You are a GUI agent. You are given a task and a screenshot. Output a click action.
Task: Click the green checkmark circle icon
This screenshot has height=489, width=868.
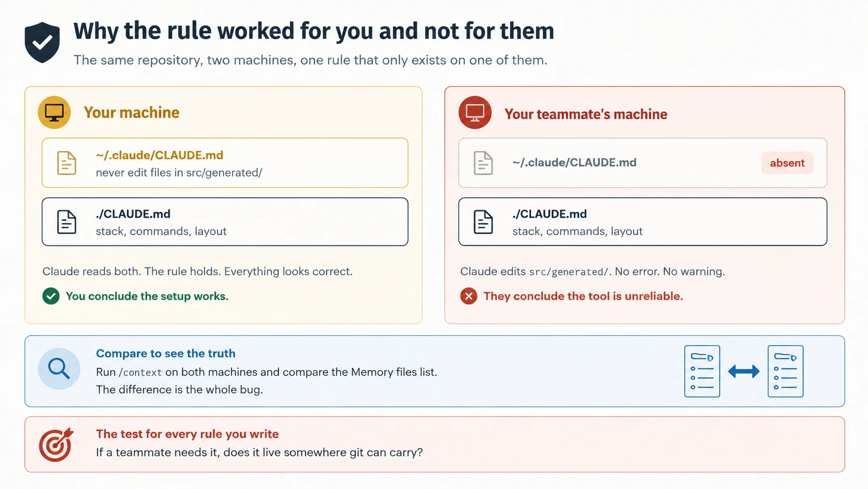click(51, 296)
